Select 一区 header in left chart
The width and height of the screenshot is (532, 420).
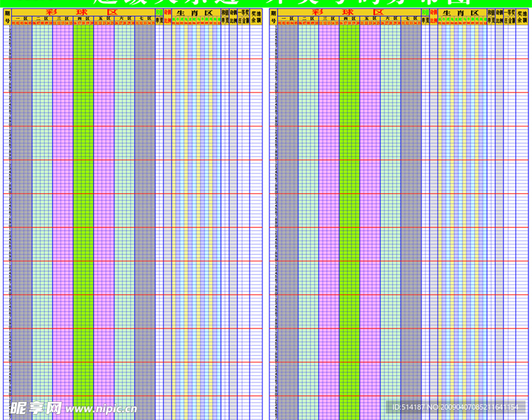coord(21,18)
